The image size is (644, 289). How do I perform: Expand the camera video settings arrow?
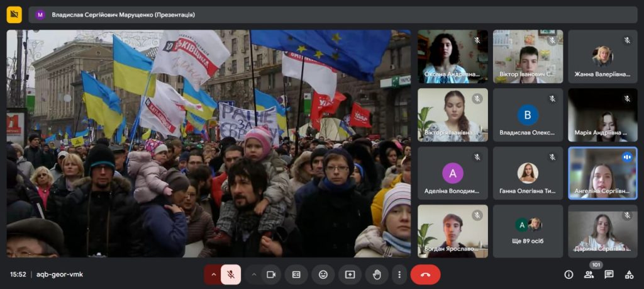pos(254,275)
